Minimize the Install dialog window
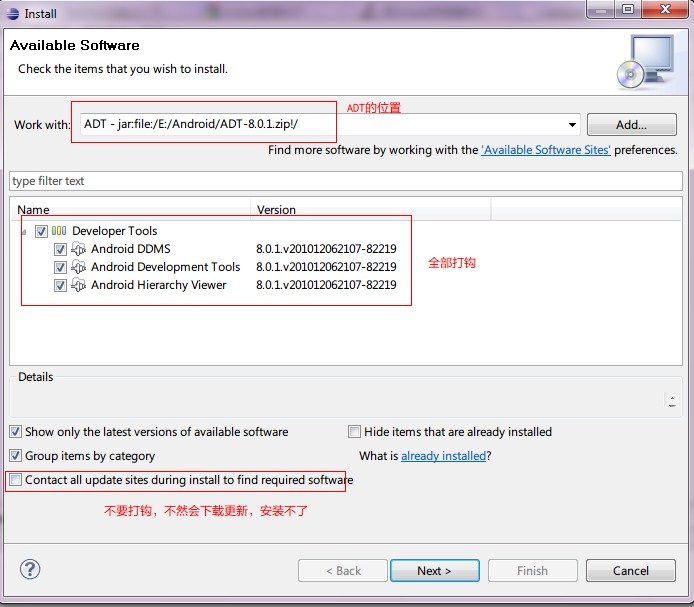This screenshot has width=694, height=607. (601, 9)
